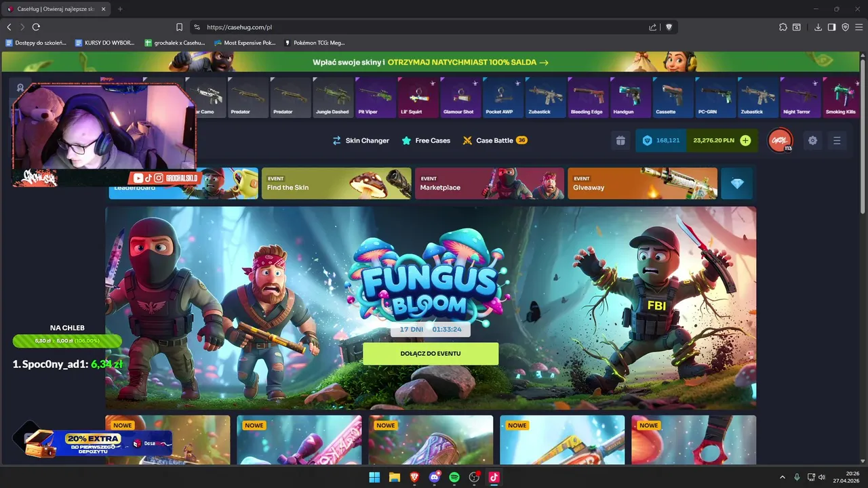868x488 pixels.
Task: Click the 23,276.20 PLN balance
Action: pyautogui.click(x=713, y=140)
